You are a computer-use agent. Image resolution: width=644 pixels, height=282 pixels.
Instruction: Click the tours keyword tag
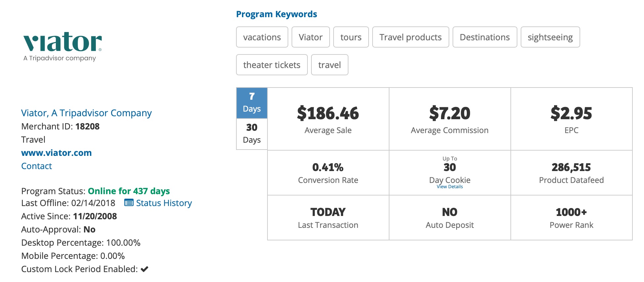(351, 37)
